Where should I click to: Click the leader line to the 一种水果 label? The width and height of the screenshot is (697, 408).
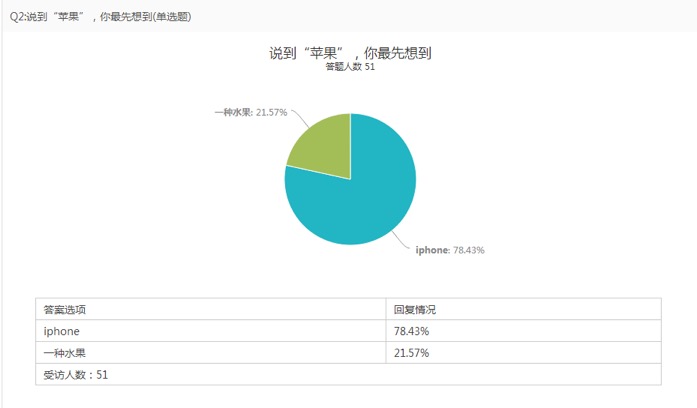click(299, 119)
